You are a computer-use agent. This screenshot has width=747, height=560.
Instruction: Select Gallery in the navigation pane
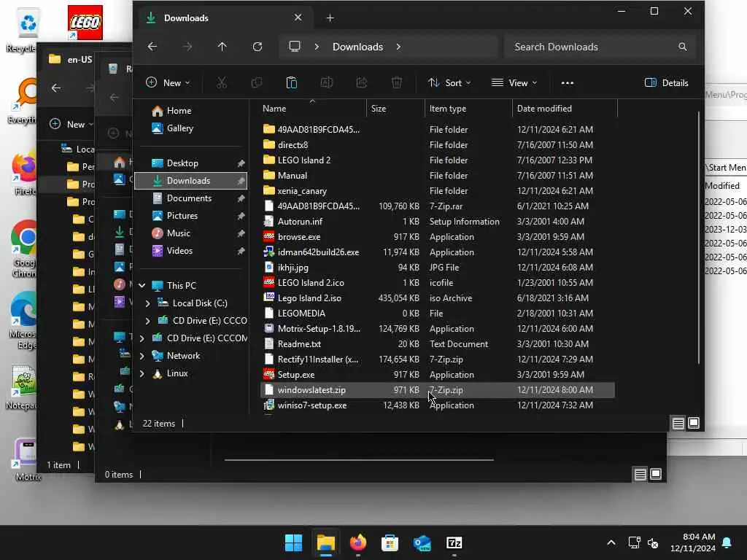(x=190, y=128)
